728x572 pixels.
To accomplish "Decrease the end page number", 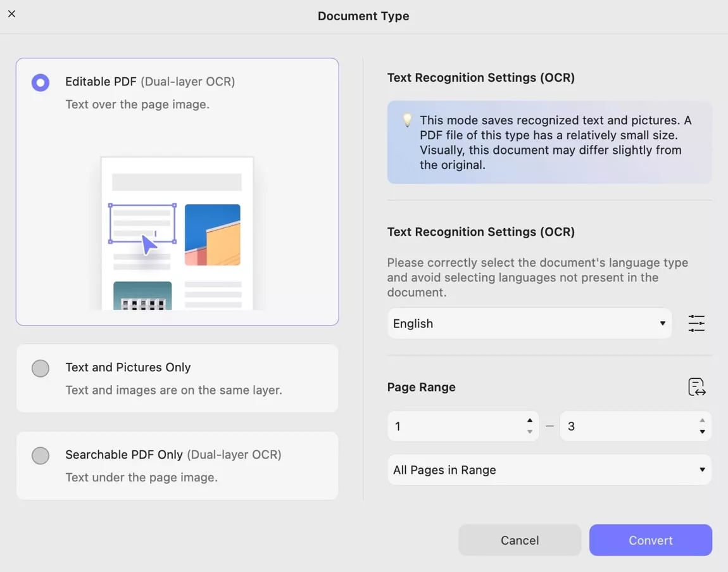I will coord(702,432).
